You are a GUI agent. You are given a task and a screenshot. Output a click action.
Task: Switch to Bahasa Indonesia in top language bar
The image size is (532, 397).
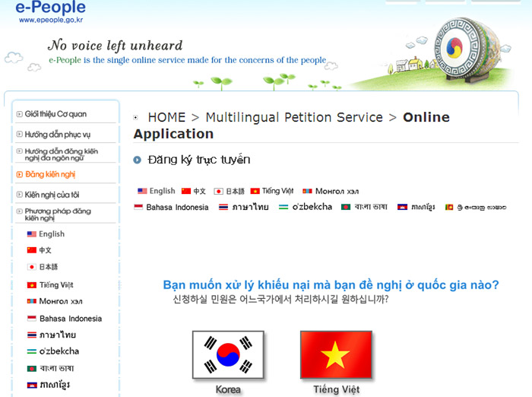point(177,207)
